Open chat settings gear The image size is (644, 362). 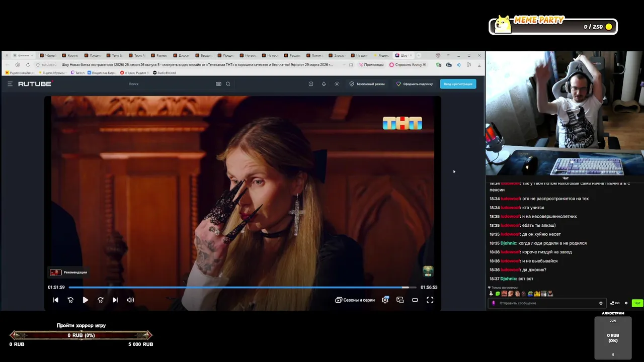[x=626, y=303]
